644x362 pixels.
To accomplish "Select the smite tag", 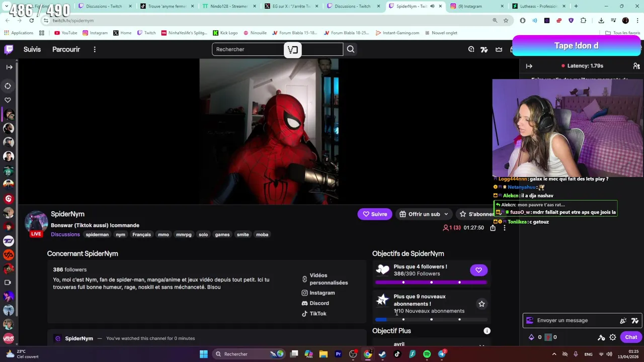I will pyautogui.click(x=243, y=234).
